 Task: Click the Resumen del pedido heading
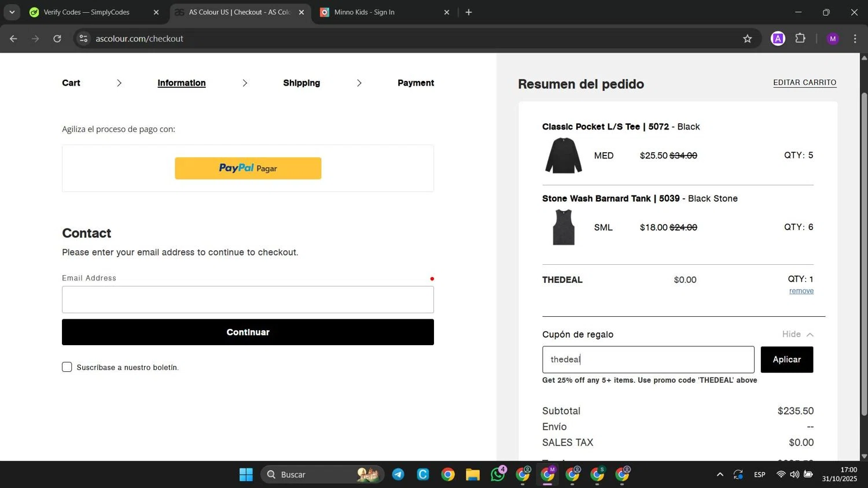click(x=581, y=84)
